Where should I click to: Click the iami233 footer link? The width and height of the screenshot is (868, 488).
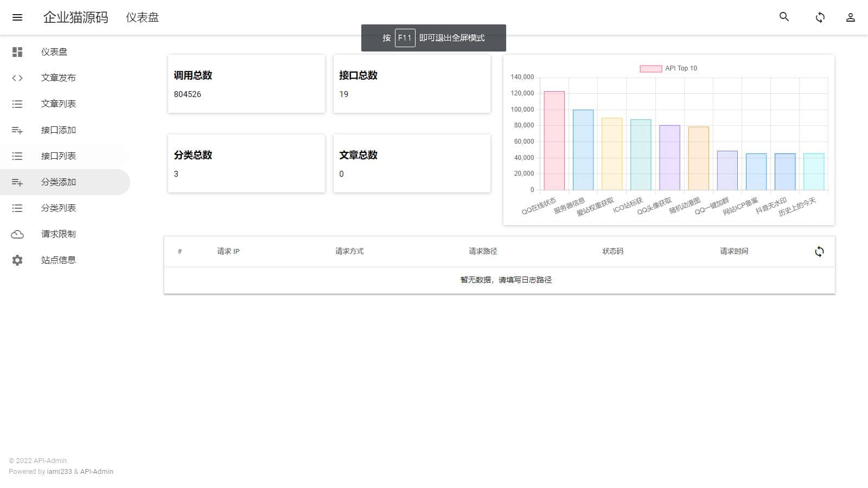59,472
